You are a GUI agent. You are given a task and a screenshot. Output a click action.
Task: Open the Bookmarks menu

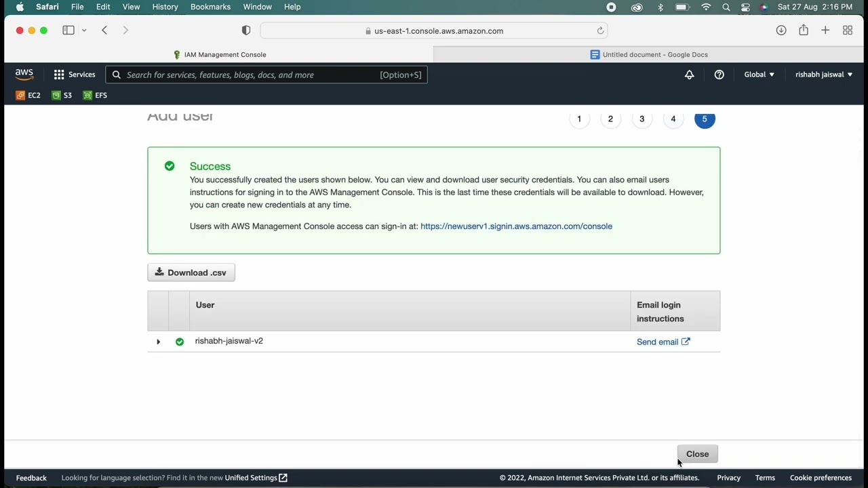[x=210, y=7]
